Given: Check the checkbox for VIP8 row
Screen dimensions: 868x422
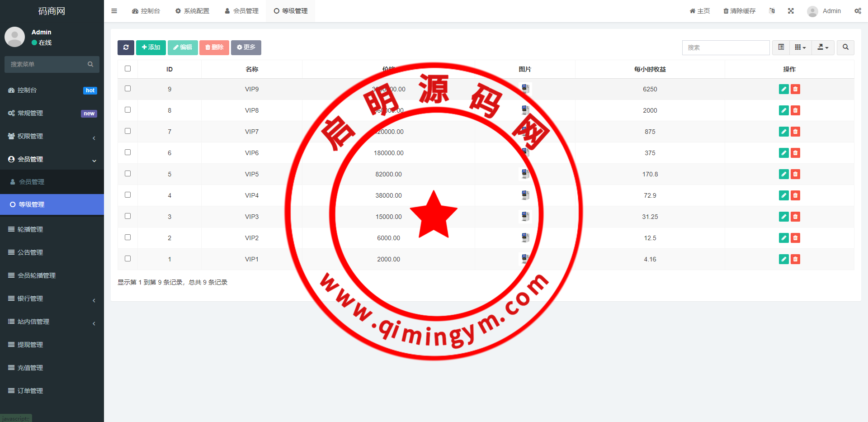Looking at the screenshot, I should [x=127, y=110].
